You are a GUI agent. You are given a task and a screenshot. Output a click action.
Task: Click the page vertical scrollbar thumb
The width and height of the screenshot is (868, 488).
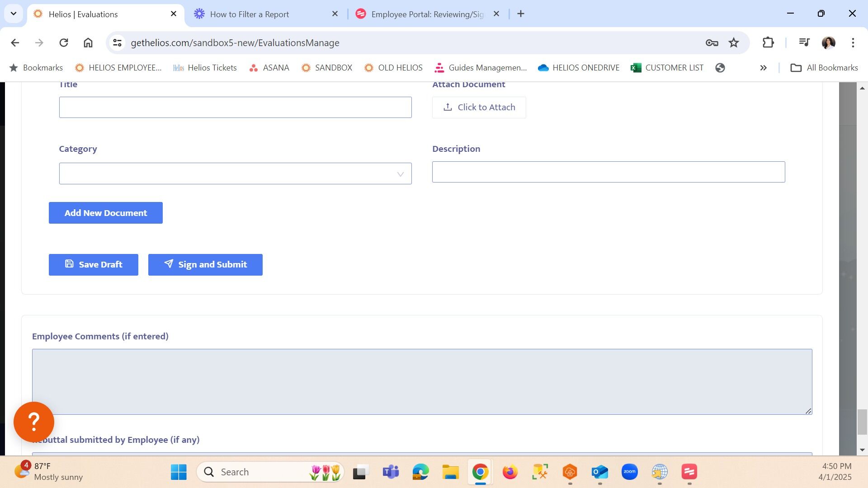tap(862, 421)
